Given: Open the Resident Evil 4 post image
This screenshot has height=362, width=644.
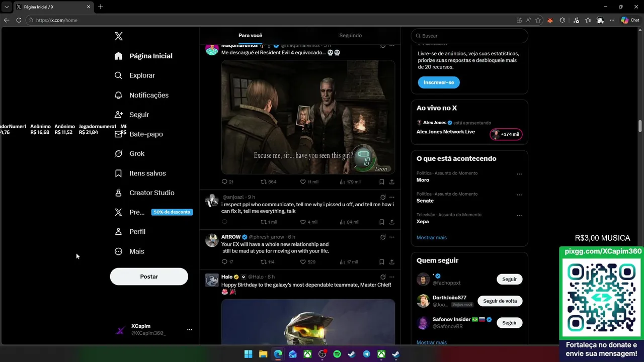Looking at the screenshot, I should (x=308, y=117).
